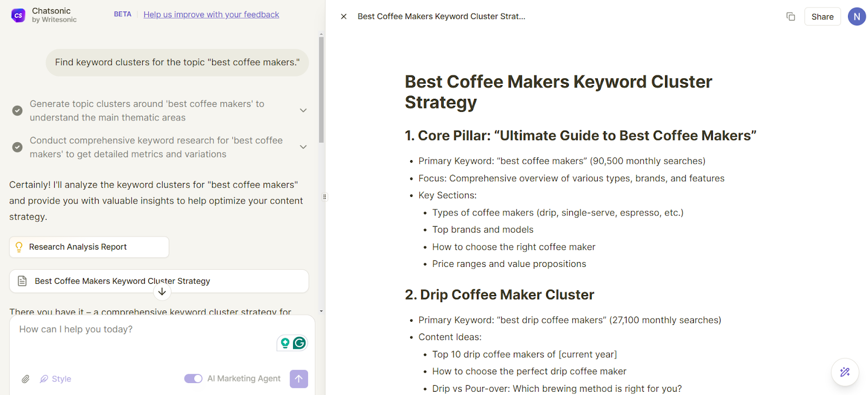
Task: Open 'Help us improve with your feedback' link
Action: [211, 15]
